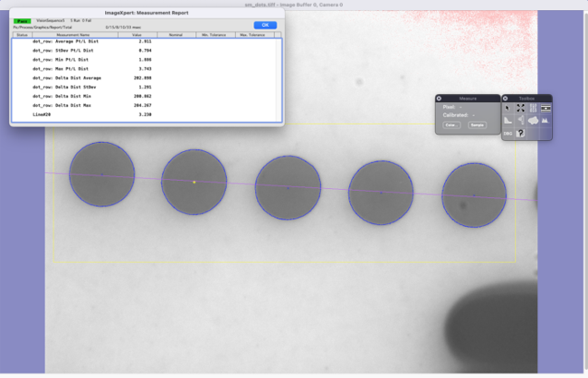Click the DBG debug icon in Toolbox
Viewport: 588px width, 378px height.
[x=507, y=133]
